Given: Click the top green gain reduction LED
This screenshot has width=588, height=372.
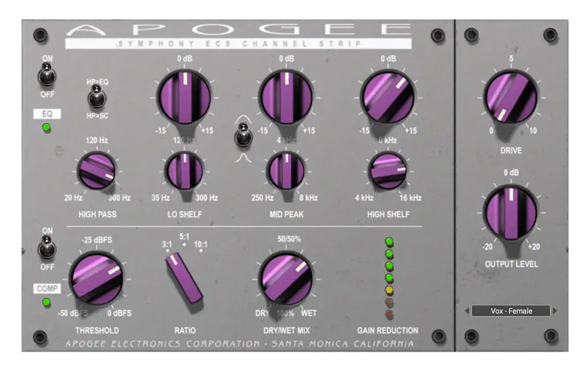Looking at the screenshot, I should [389, 241].
